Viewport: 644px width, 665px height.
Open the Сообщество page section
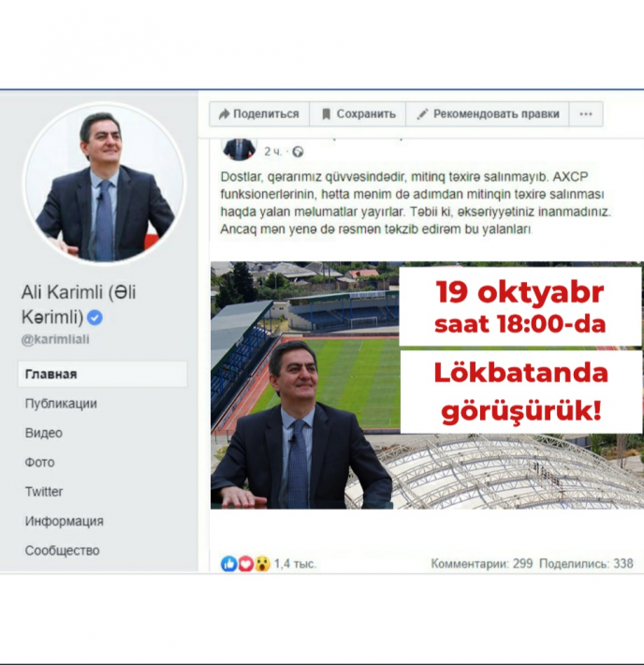coord(62,551)
